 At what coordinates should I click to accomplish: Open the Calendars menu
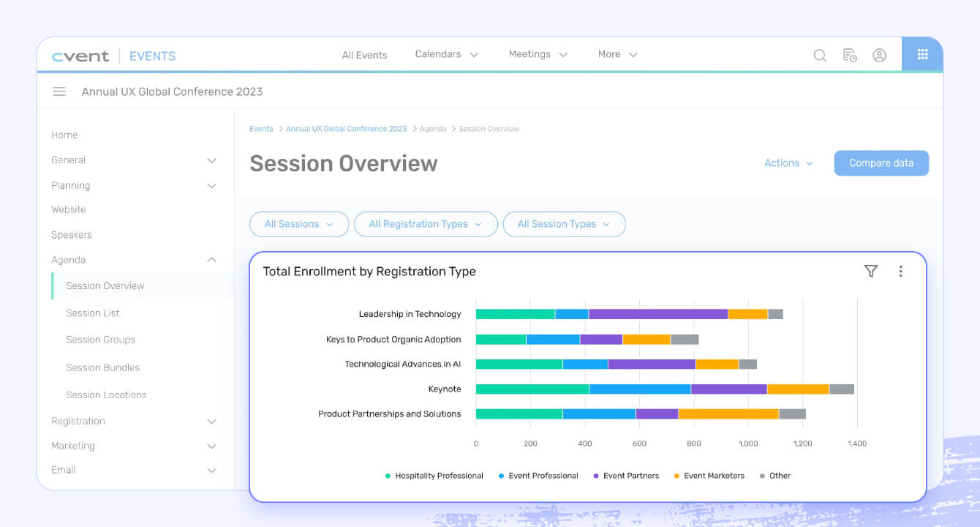(446, 54)
